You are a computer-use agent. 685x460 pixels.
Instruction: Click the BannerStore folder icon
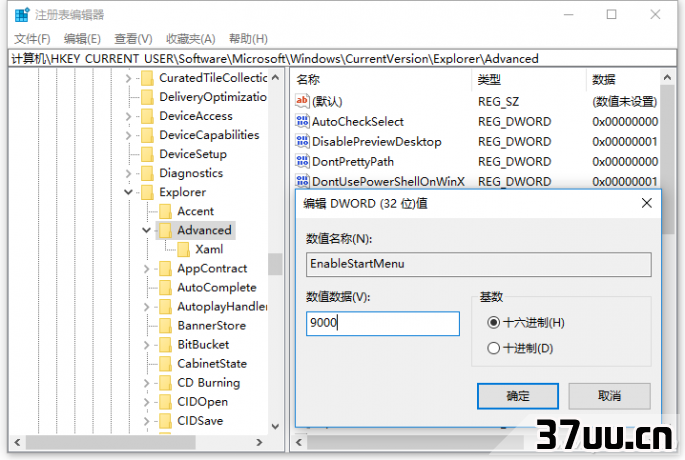(x=166, y=326)
